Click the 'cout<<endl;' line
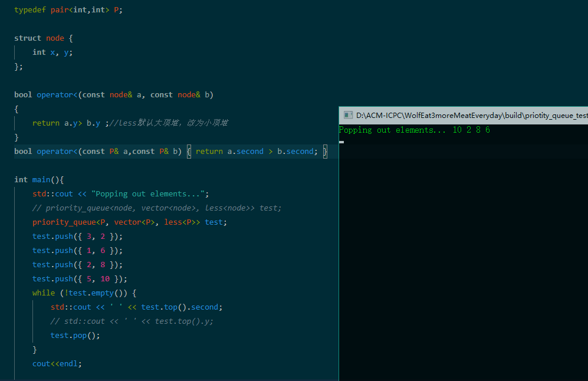The width and height of the screenshot is (588, 381). pyautogui.click(x=57, y=364)
